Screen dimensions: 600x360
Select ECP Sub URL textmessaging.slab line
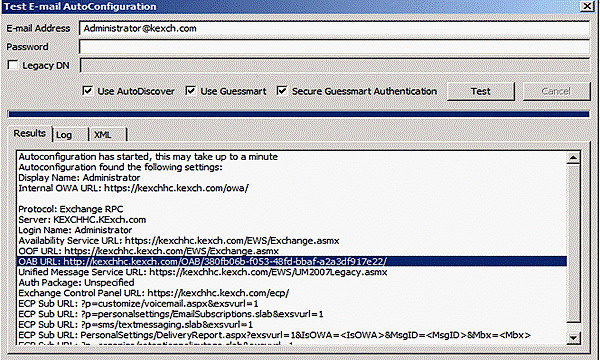click(135, 325)
